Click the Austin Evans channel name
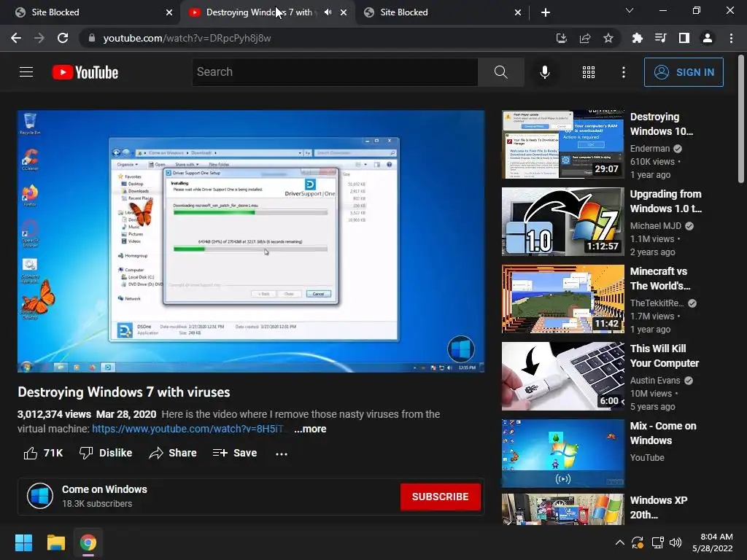 pos(655,381)
